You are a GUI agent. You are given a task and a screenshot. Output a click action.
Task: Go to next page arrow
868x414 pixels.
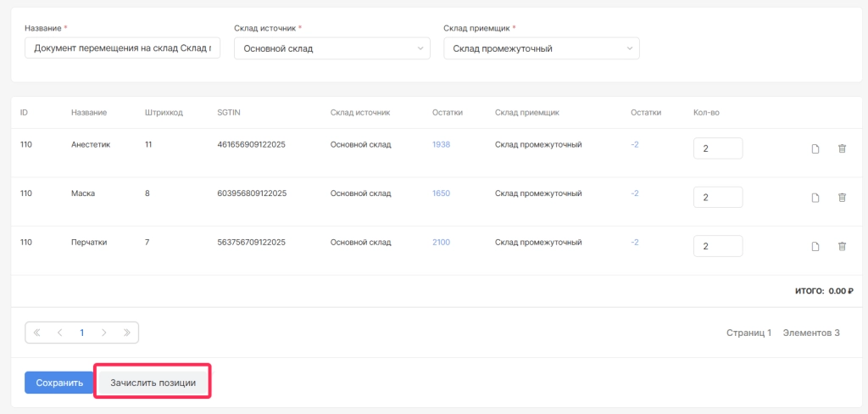click(104, 333)
